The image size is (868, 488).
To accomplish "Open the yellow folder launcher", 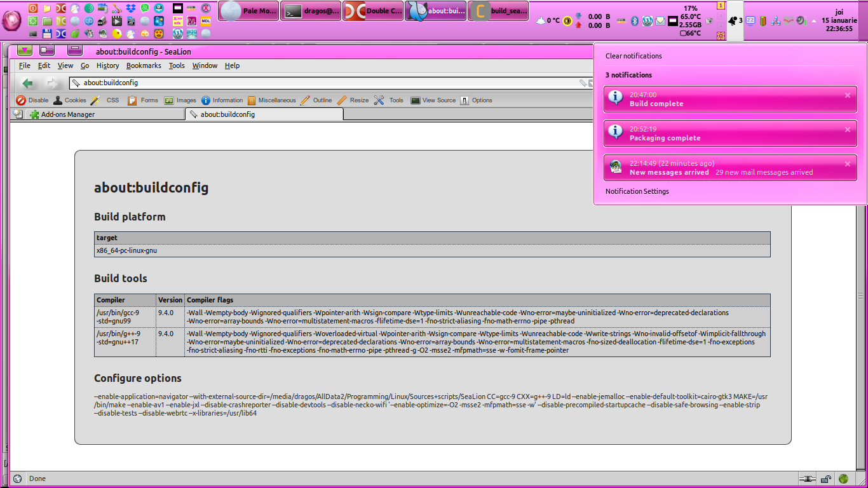I will [x=47, y=8].
